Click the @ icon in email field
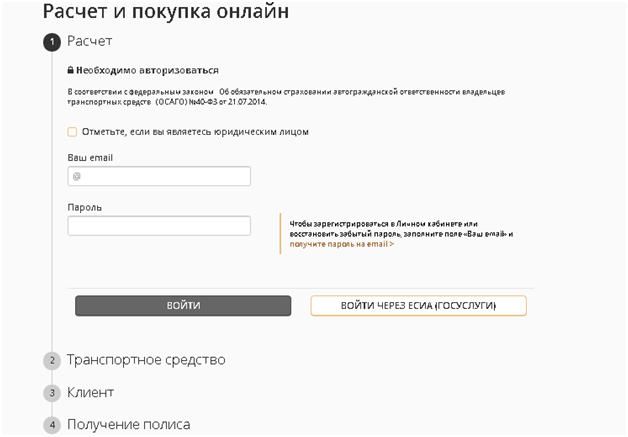The image size is (628, 437). click(76, 177)
